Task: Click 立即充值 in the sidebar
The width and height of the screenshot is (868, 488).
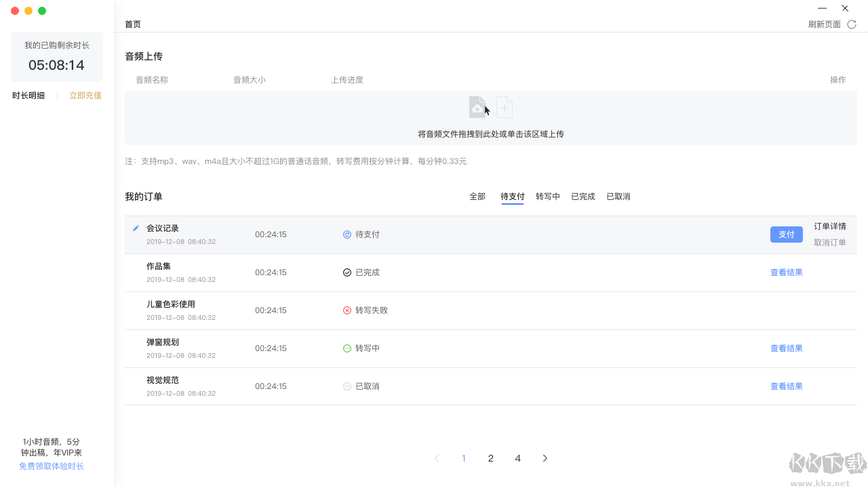Action: click(x=85, y=95)
